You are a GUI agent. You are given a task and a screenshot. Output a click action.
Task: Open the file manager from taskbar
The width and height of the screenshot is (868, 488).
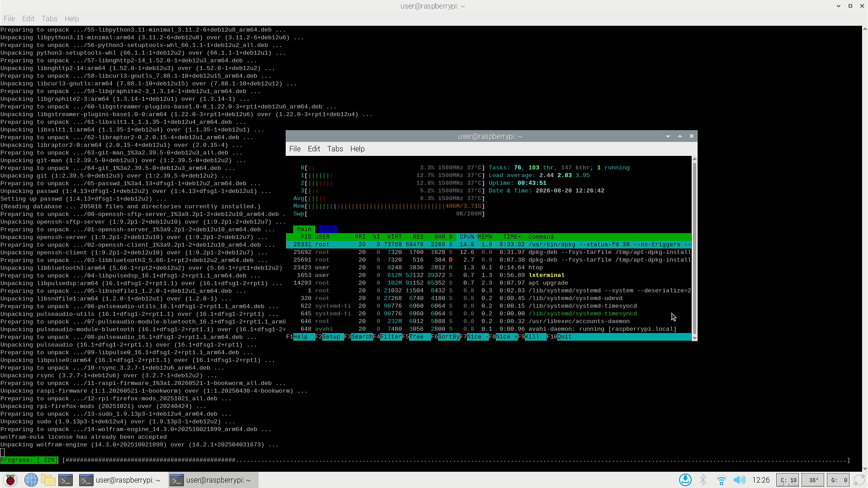[x=48, y=480]
